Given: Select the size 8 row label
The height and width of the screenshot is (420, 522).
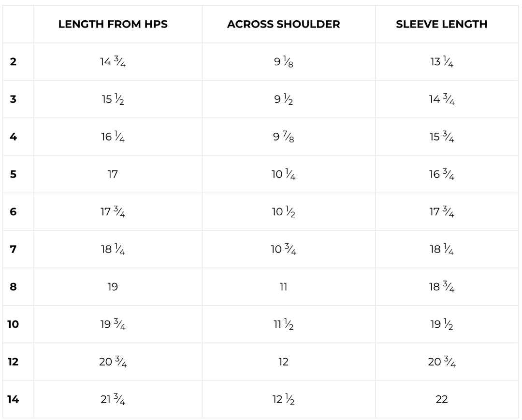Looking at the screenshot, I should pos(13,287).
